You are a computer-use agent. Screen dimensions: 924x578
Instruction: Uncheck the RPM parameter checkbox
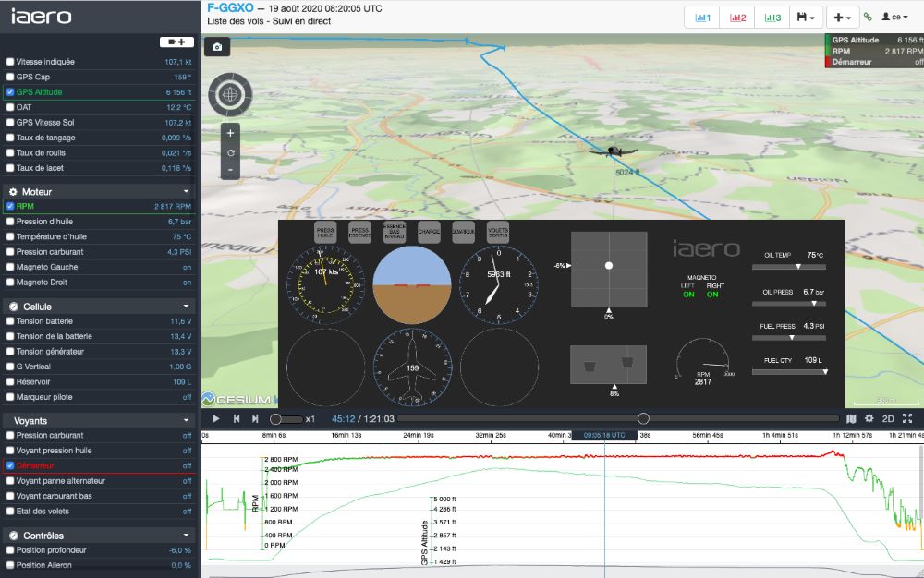[x=10, y=207]
